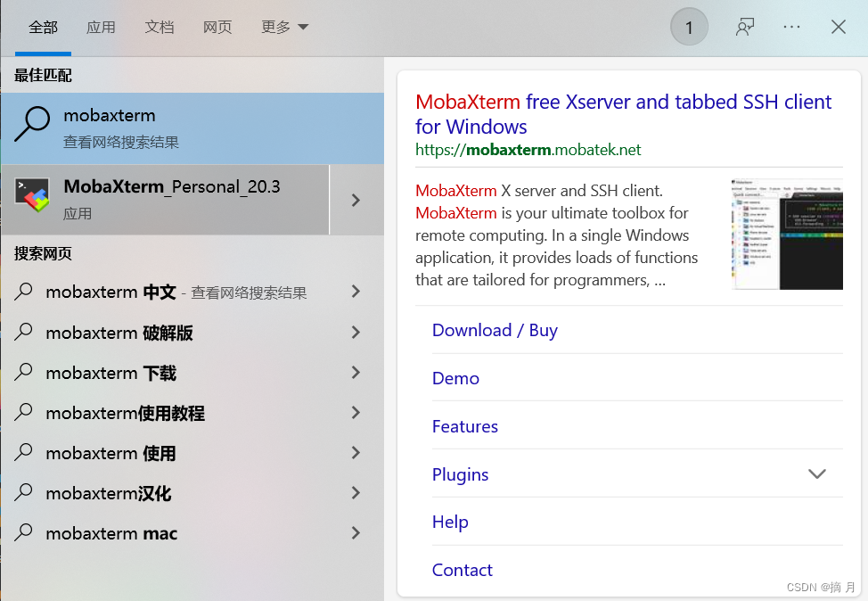
Task: Open the mobaxterm.mobatek.net URL link
Action: pyautogui.click(x=528, y=150)
